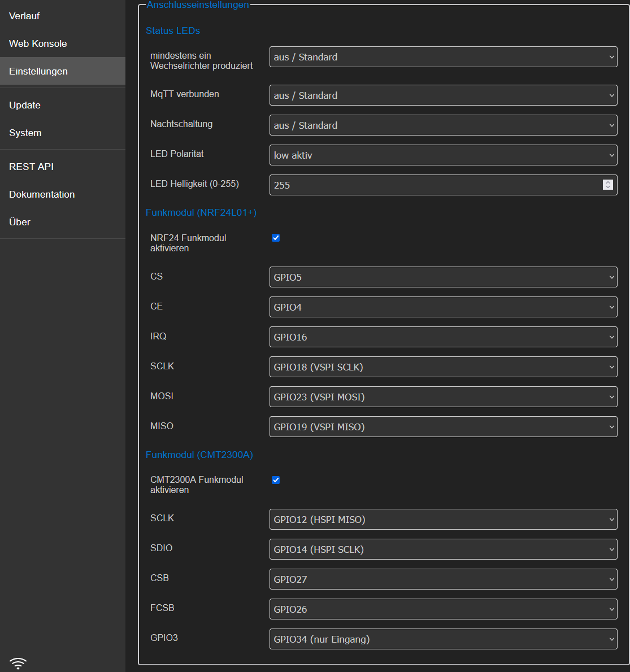Enable or disable NRF24 Funkmodul checkbox
Viewport: 630px width, 672px height.
tap(276, 238)
